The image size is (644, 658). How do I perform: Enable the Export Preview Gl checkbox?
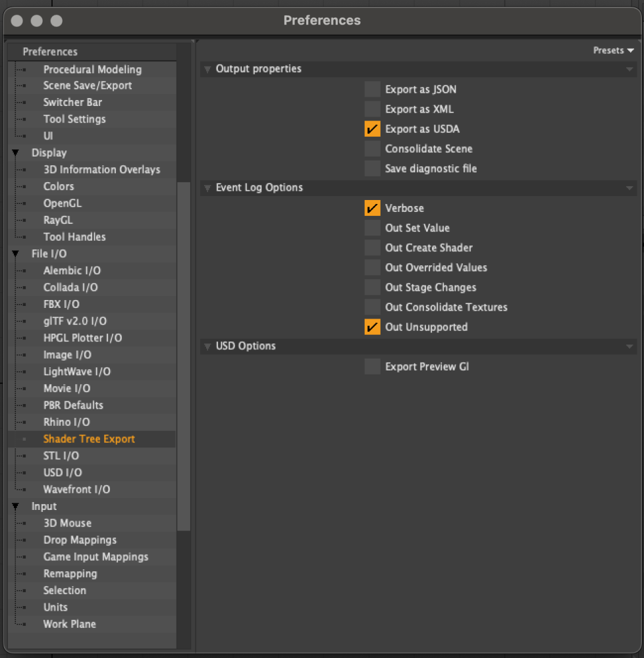(x=373, y=367)
